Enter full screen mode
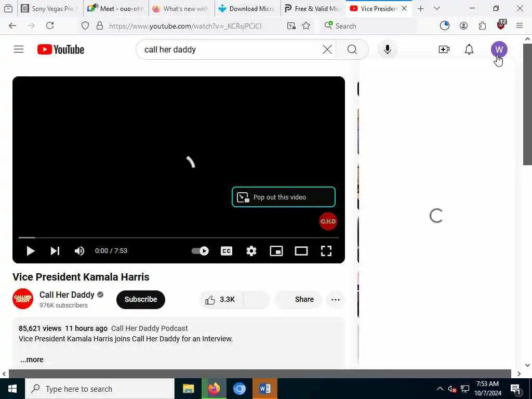This screenshot has width=532, height=399. point(326,251)
